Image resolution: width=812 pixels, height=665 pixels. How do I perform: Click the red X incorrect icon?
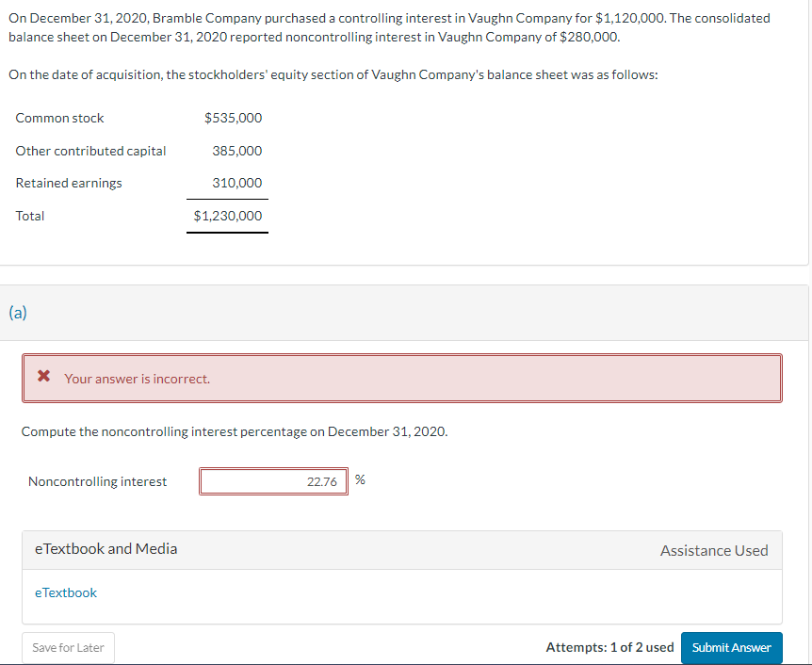pos(44,376)
